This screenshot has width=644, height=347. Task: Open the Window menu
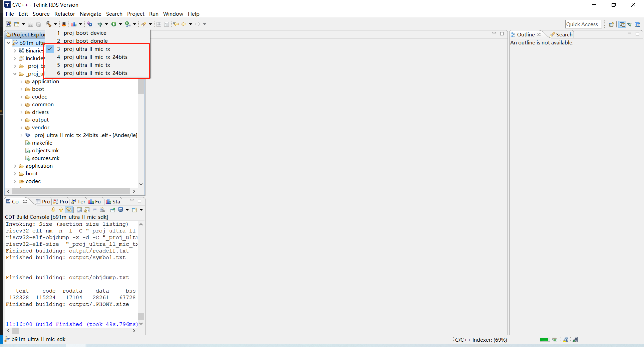coord(173,14)
